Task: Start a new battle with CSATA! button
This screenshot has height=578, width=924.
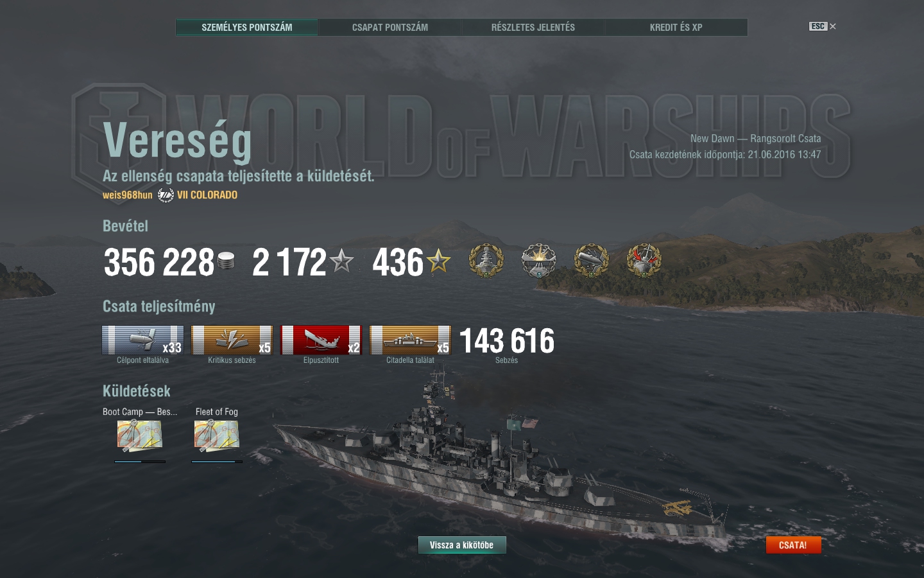Action: tap(793, 545)
